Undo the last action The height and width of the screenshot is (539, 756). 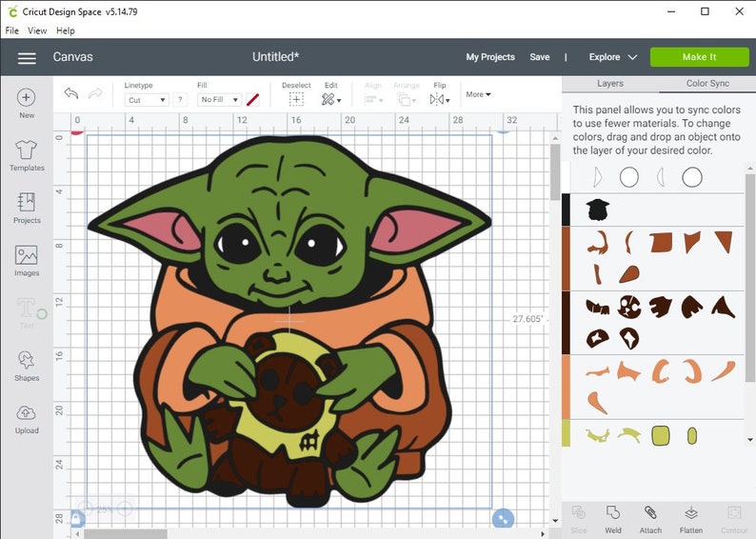point(71,92)
